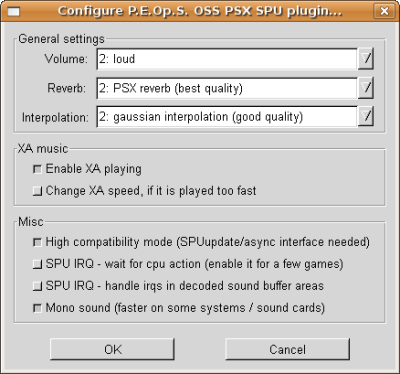Open the Reverb dropdown arrow
Viewport: 400px width, 374px height.
(366, 88)
